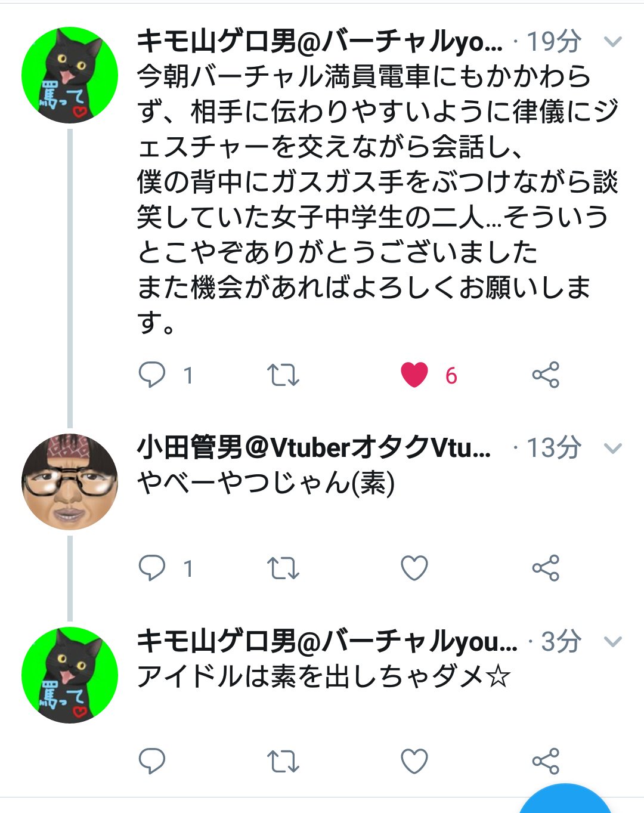644x813 pixels.
Task: Open the dropdown arrow on the 19分 tweet
Action: 613,42
